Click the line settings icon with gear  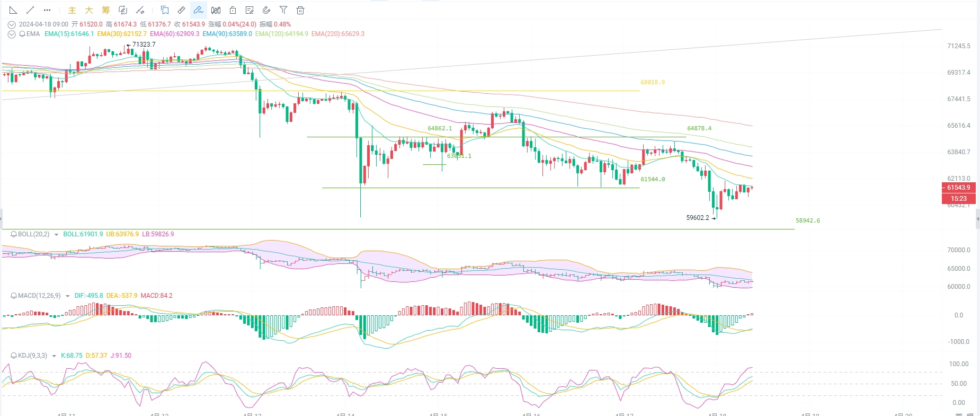point(140,10)
